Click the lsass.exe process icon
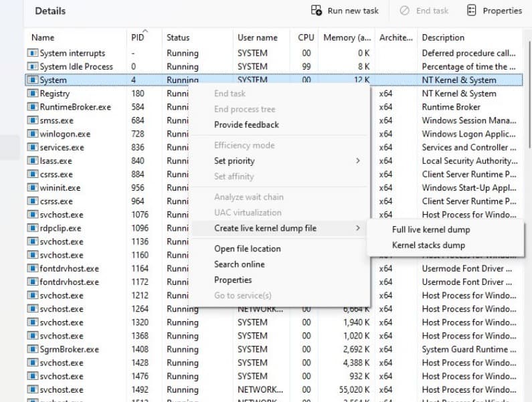This screenshot has height=402, width=532. point(32,161)
